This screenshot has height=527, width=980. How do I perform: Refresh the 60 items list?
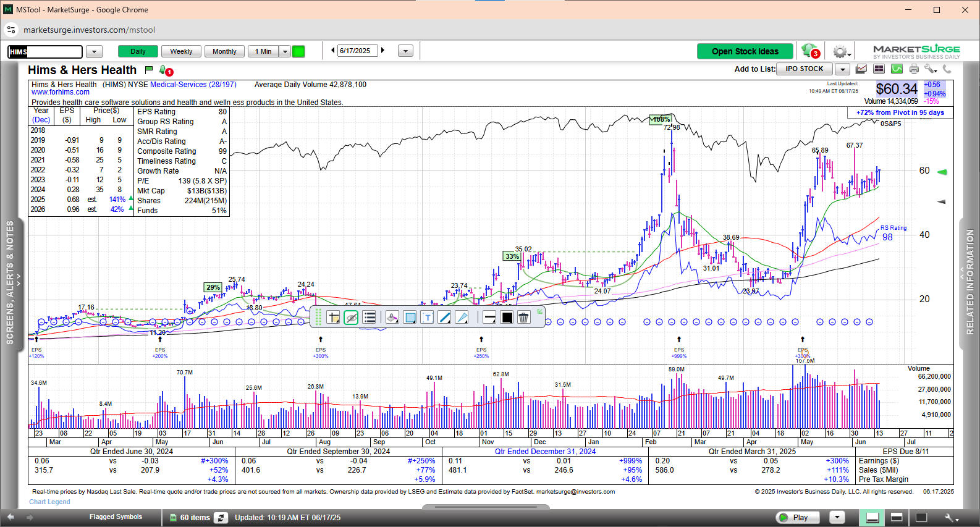(221, 518)
